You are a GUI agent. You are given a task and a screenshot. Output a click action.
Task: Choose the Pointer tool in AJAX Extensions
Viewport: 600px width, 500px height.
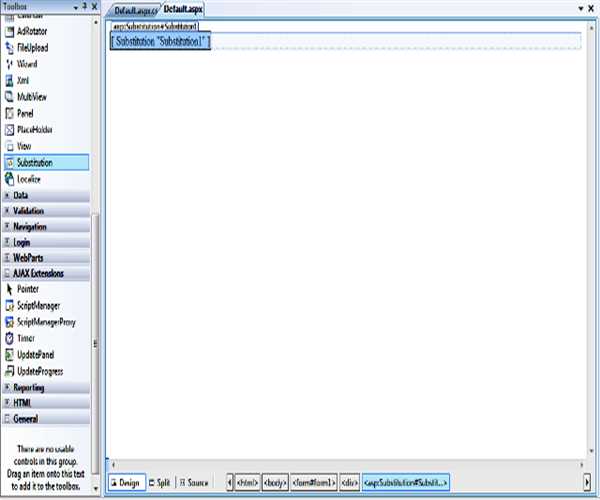[26, 289]
